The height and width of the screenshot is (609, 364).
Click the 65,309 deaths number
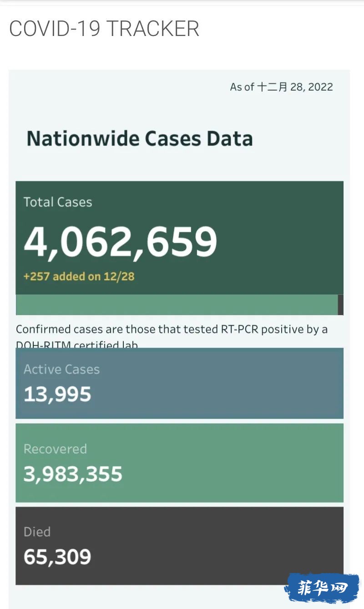pyautogui.click(x=57, y=557)
